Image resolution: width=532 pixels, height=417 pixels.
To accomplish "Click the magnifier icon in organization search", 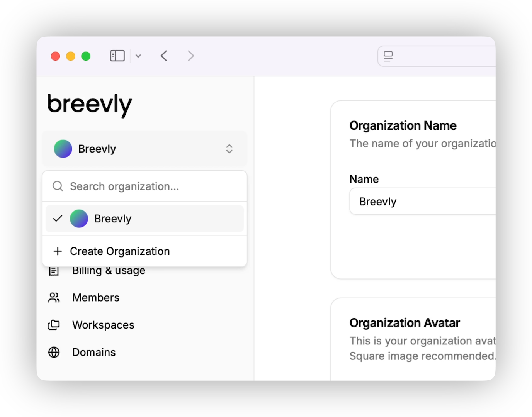I will (x=58, y=186).
